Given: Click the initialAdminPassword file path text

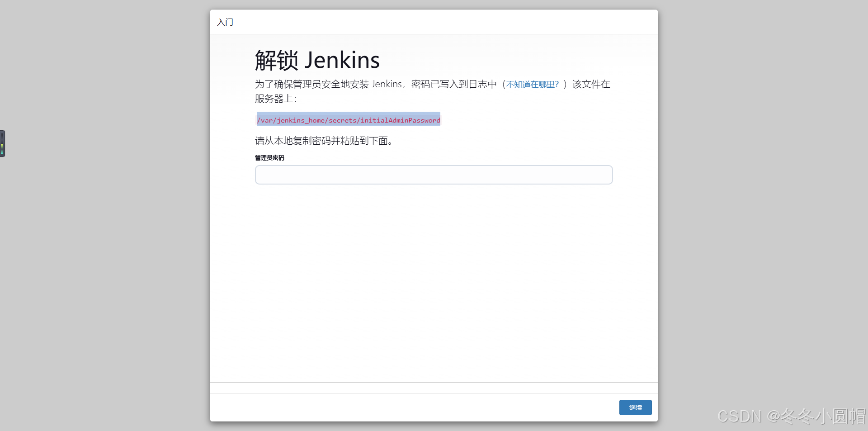Looking at the screenshot, I should pos(349,120).
